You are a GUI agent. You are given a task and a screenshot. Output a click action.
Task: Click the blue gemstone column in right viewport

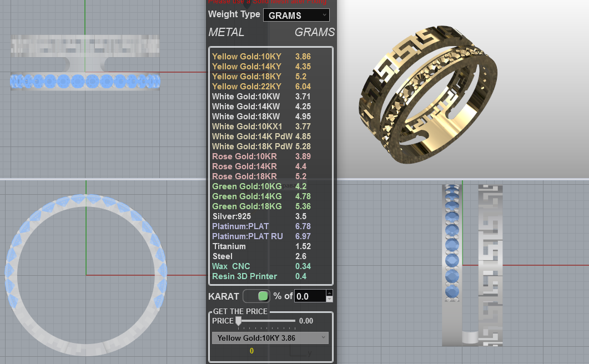[x=452, y=242]
